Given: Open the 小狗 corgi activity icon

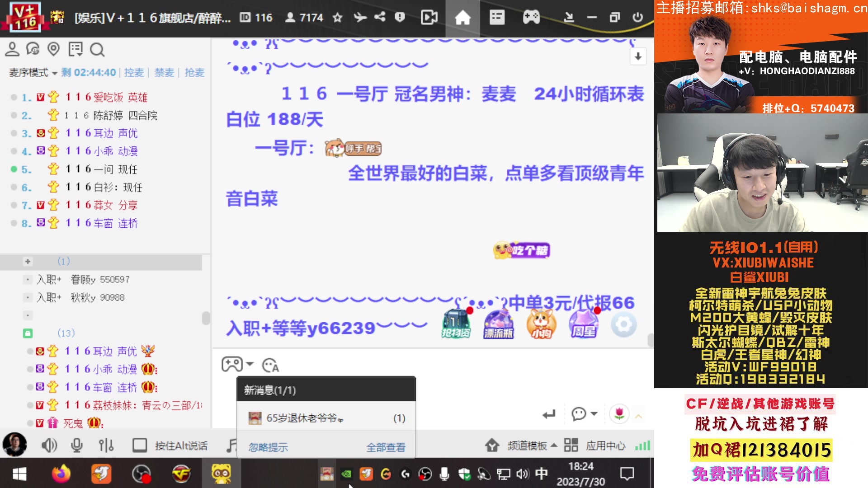Looking at the screenshot, I should [x=541, y=324].
